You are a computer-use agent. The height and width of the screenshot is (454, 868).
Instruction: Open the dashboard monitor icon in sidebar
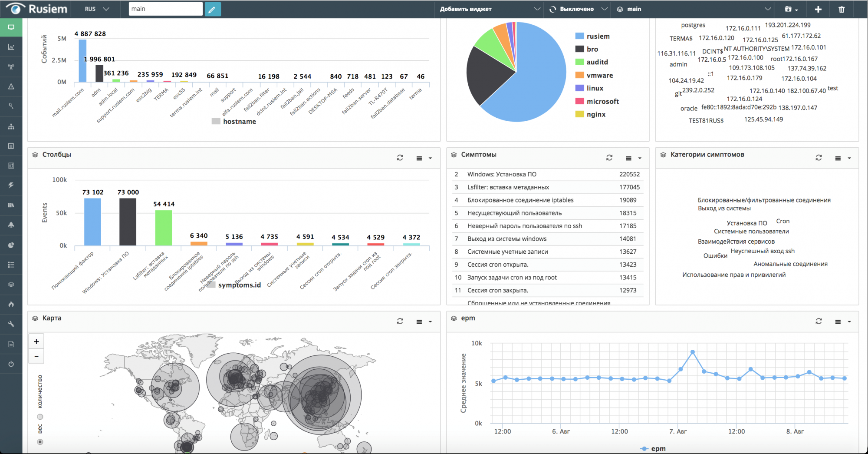pyautogui.click(x=11, y=27)
